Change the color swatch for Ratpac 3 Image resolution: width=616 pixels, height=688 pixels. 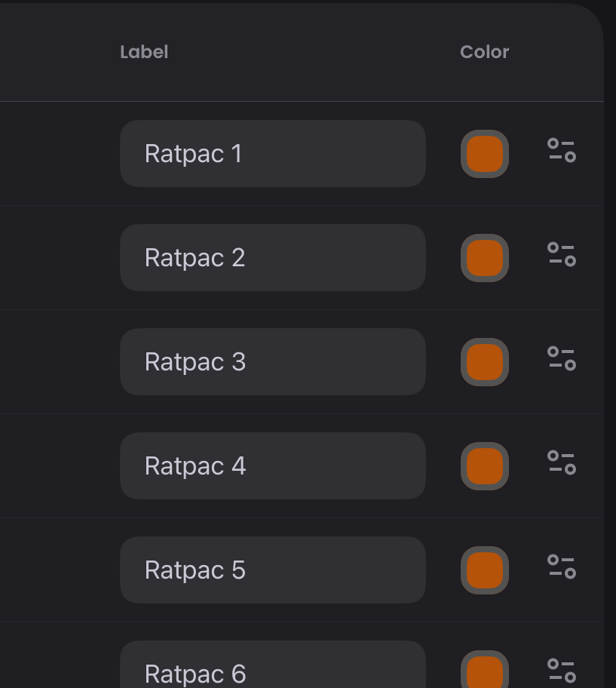click(485, 361)
